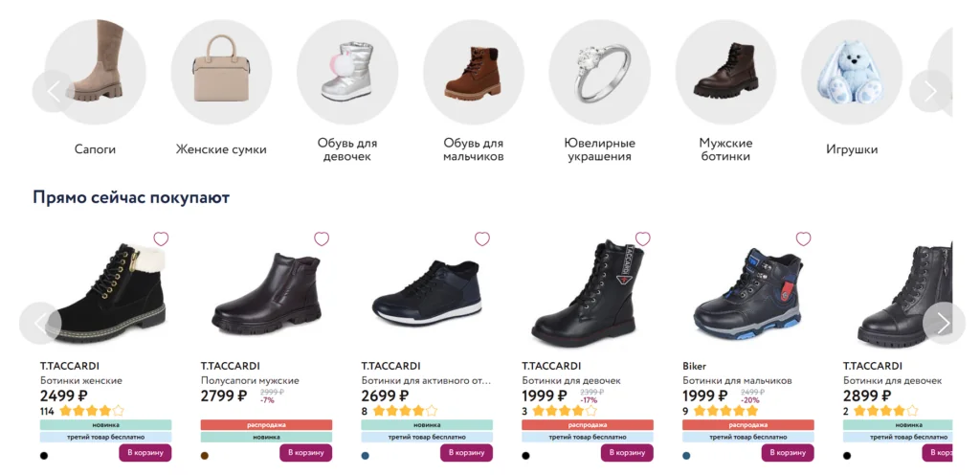Open the Игрушки plush bunny icon

851,73
